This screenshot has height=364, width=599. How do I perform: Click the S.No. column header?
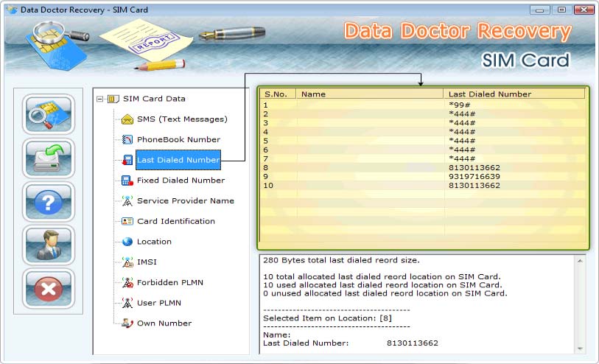coord(278,94)
